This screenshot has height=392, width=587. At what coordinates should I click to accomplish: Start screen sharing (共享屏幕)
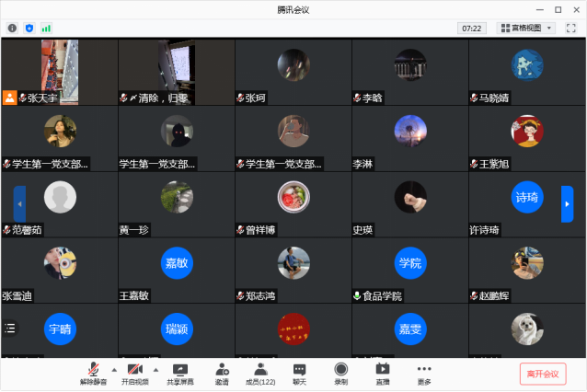coord(180,373)
